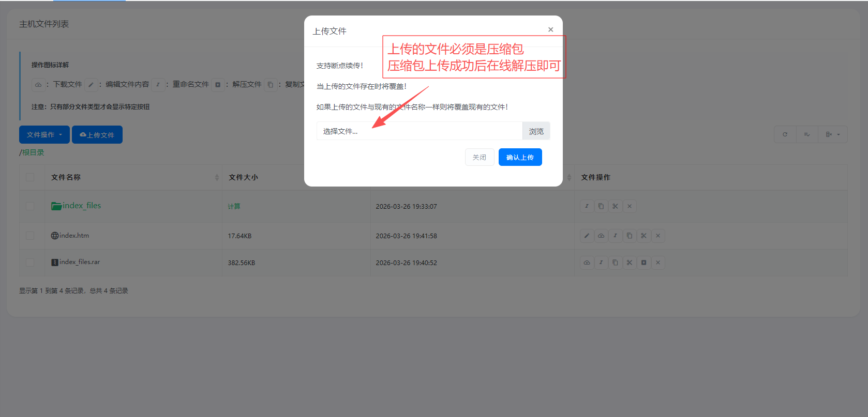Click the rename icon for index_files folder
This screenshot has height=417, width=868.
coord(587,206)
